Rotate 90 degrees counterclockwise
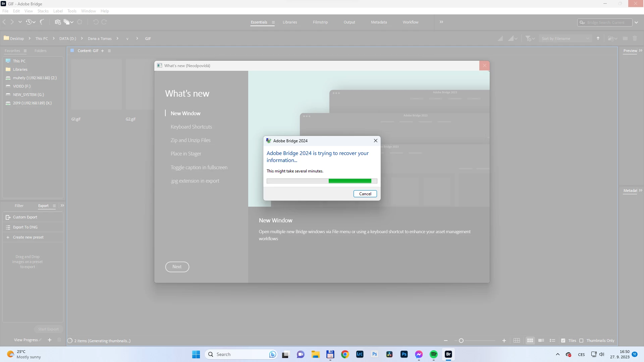 96,22
